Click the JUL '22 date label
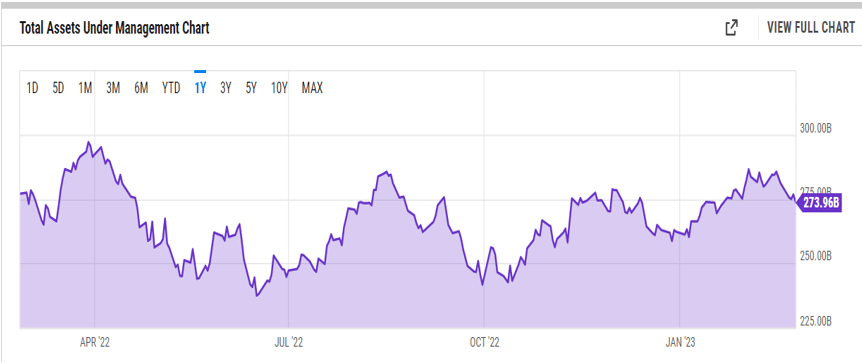The height and width of the screenshot is (363, 862). click(288, 342)
